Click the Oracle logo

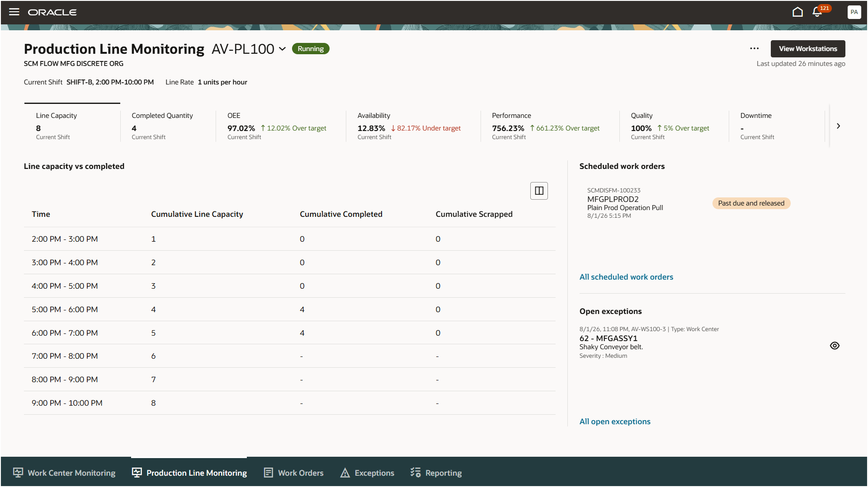pos(52,12)
